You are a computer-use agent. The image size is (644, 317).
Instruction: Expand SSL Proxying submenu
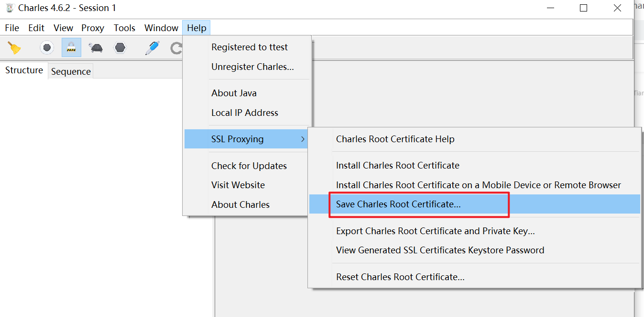(x=247, y=139)
